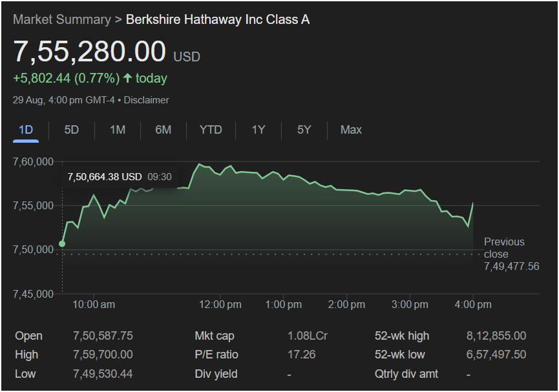559x392 pixels.
Task: Click the 12:00 pm axis label
Action: pyautogui.click(x=219, y=304)
